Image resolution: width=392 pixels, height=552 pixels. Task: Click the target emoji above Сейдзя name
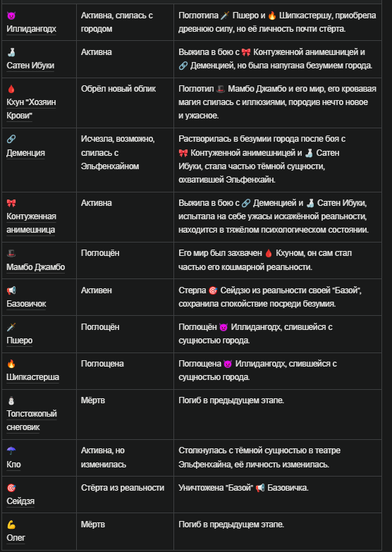click(11, 488)
